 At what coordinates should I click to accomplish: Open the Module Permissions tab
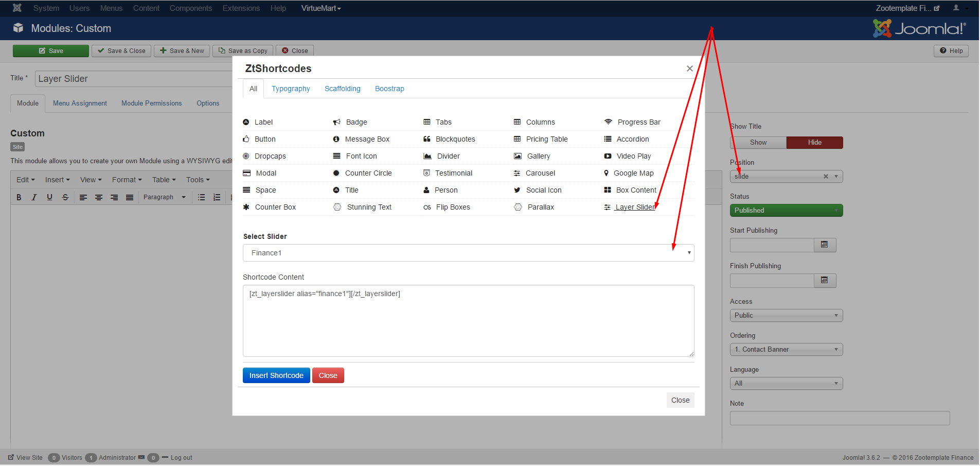tap(152, 103)
